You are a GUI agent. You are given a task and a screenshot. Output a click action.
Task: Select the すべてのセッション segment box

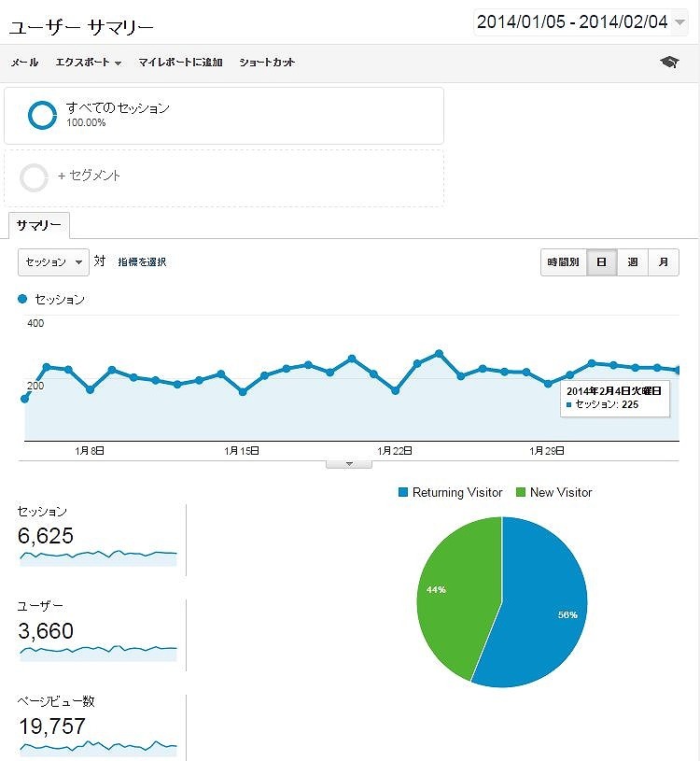[224, 116]
